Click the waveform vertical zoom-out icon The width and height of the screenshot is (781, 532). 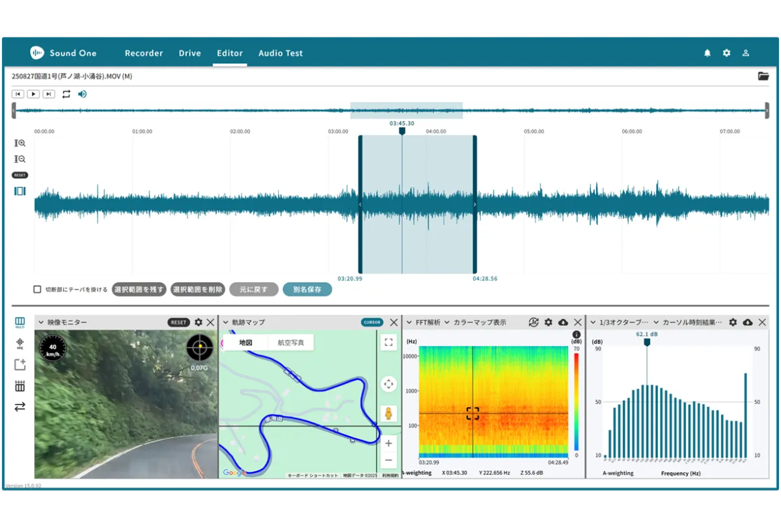pyautogui.click(x=20, y=159)
